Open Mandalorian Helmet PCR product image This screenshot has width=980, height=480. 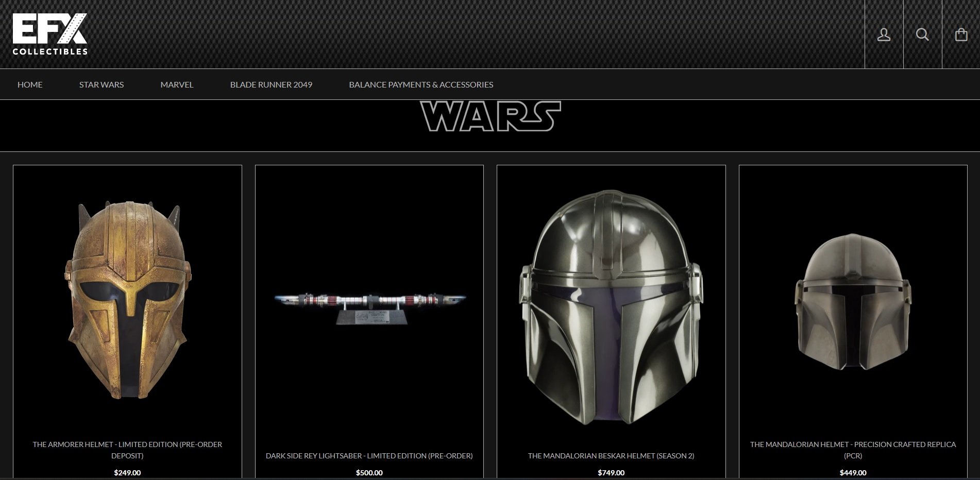click(x=853, y=302)
